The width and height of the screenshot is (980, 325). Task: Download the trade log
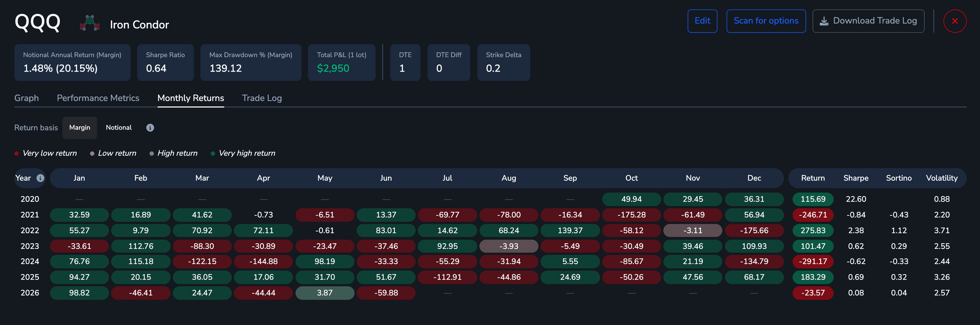tap(868, 21)
